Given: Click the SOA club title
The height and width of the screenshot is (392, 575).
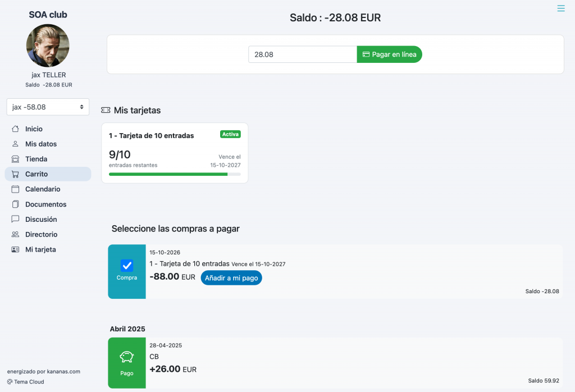Looking at the screenshot, I should (x=48, y=15).
